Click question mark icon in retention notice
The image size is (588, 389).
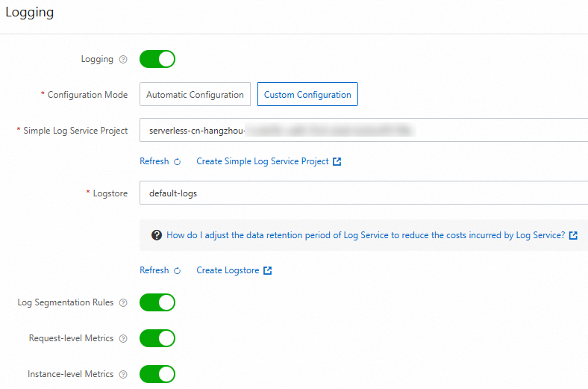click(x=157, y=235)
